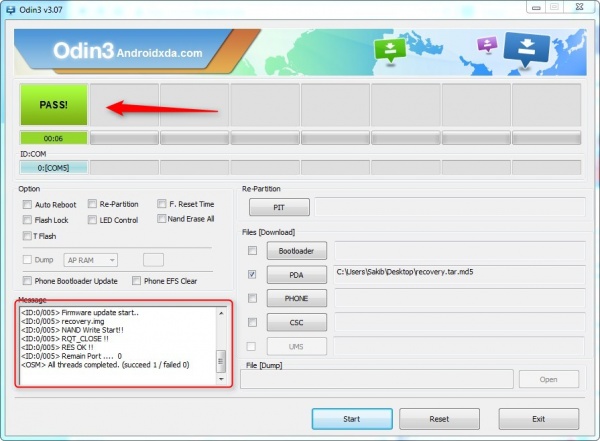This screenshot has height=441, width=600.
Task: Click the 'Remain Port .... 0' log line
Action: pyautogui.click(x=72, y=356)
